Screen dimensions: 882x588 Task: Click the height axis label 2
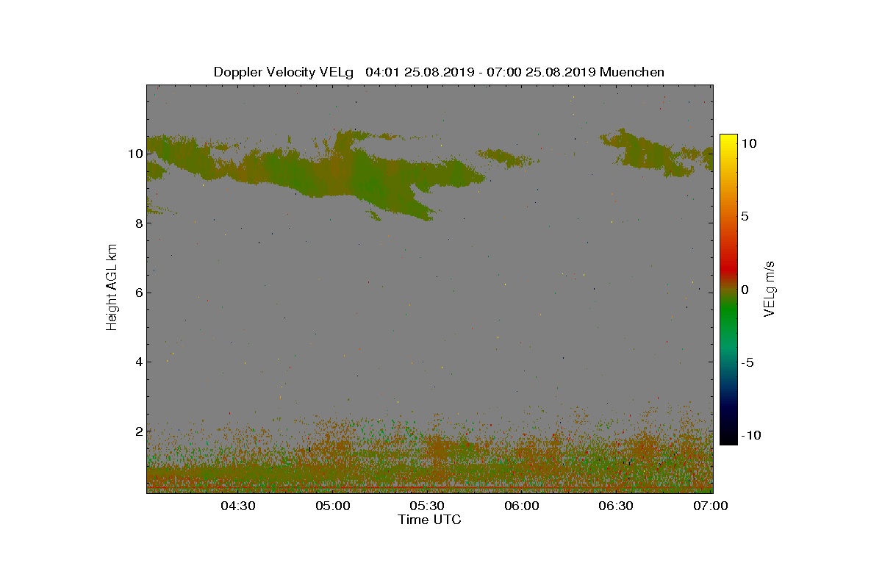click(x=137, y=431)
